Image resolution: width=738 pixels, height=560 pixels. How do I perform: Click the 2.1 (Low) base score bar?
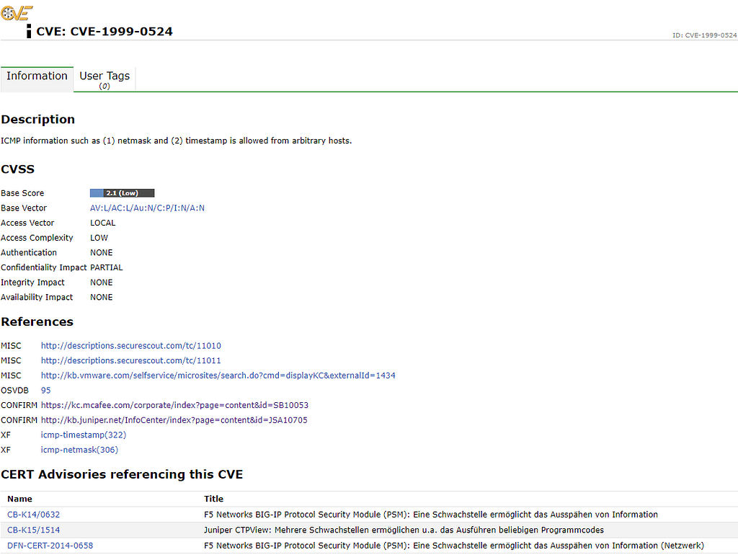[122, 192]
